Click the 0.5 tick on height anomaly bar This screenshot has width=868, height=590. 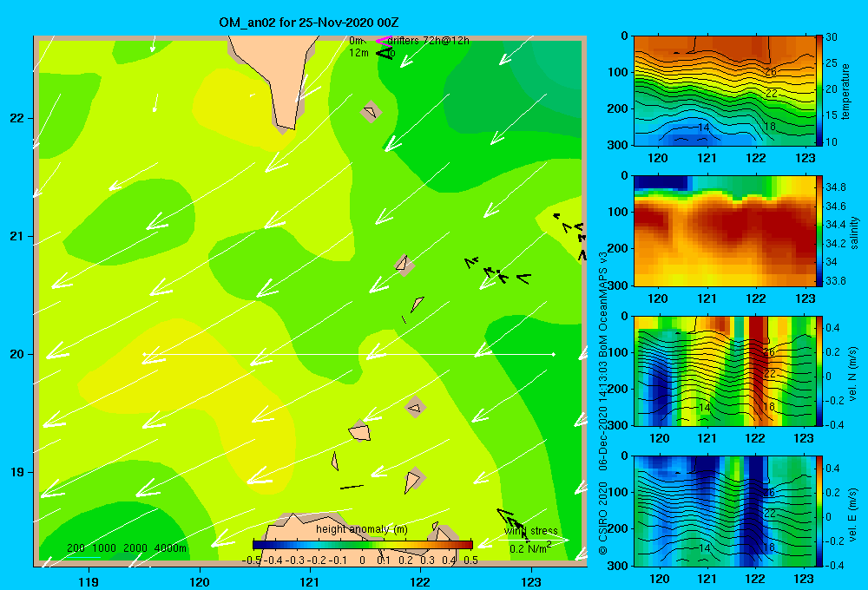click(x=471, y=560)
